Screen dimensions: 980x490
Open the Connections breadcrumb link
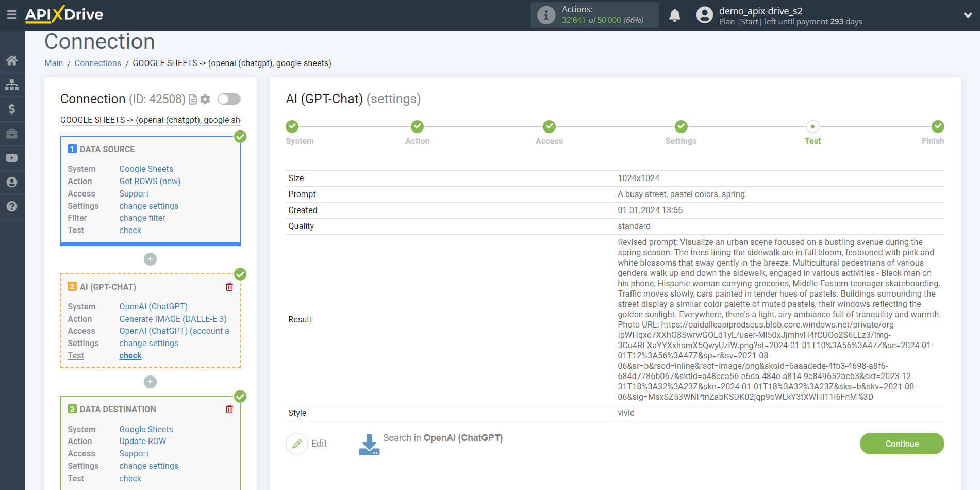(x=97, y=63)
